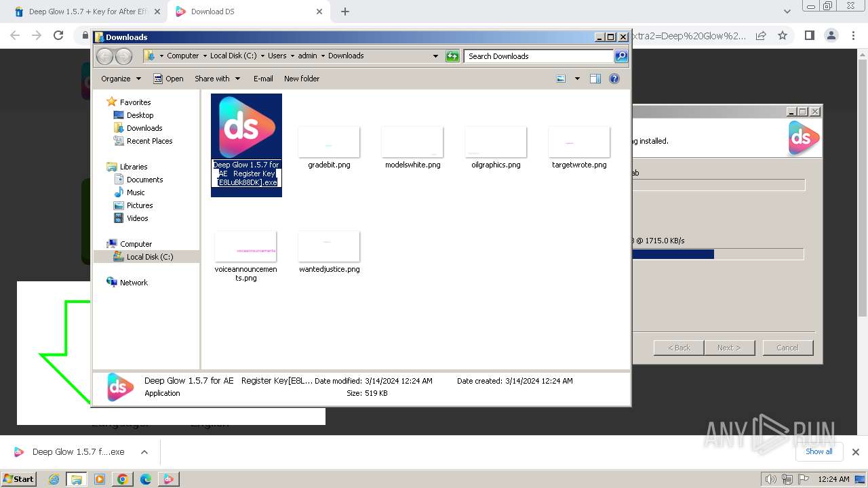This screenshot has height=488, width=868.
Task: Click the Chrome back arrow
Action: pos(15,35)
